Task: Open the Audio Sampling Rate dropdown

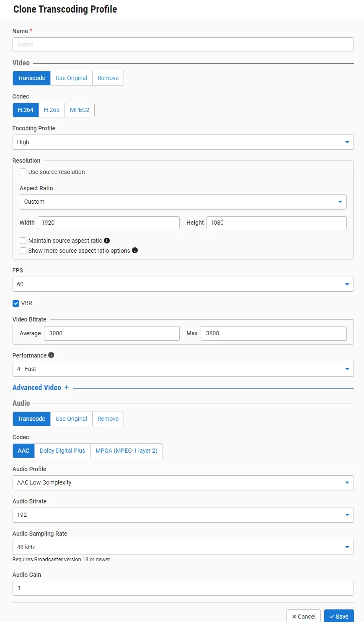Action: (183, 547)
